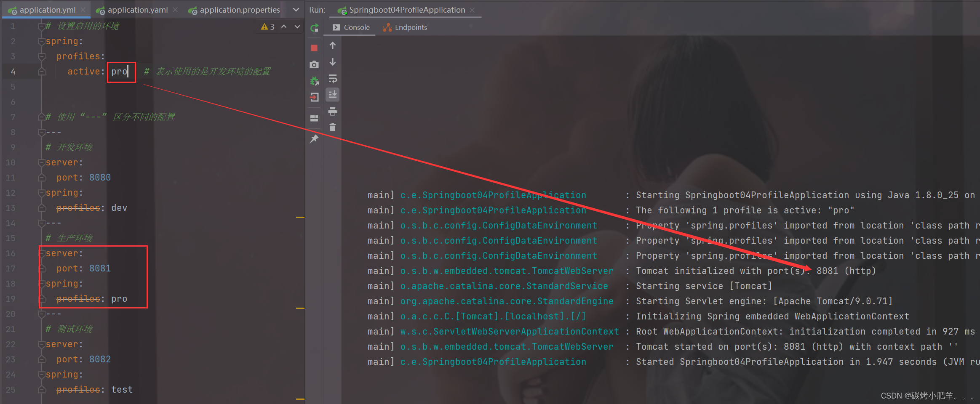Click 'The following 1 profile is active' log line
Viewport: 980px width, 404px height.
pyautogui.click(x=745, y=210)
